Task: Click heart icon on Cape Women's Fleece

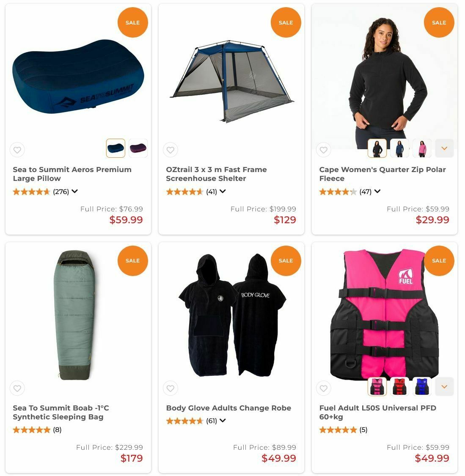Action: click(324, 150)
